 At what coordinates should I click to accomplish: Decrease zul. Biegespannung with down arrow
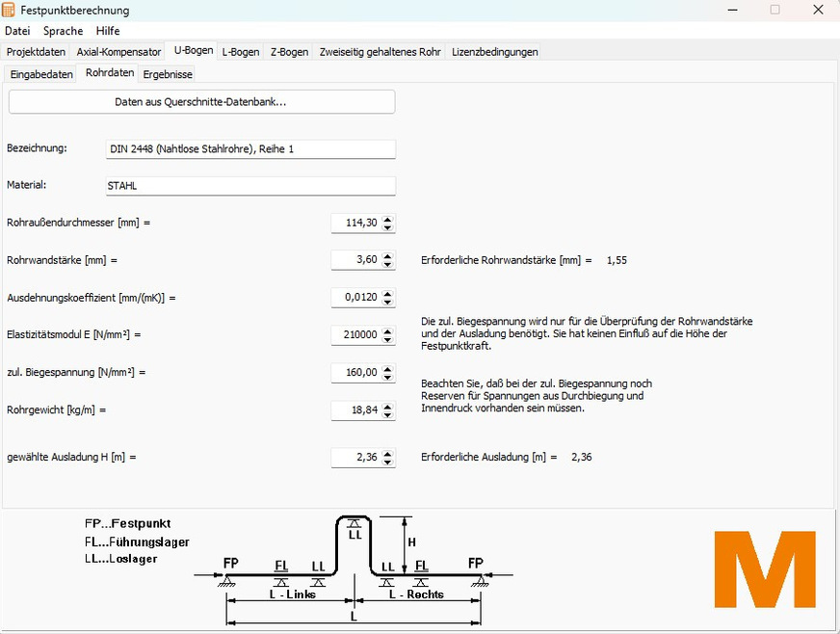(x=388, y=377)
